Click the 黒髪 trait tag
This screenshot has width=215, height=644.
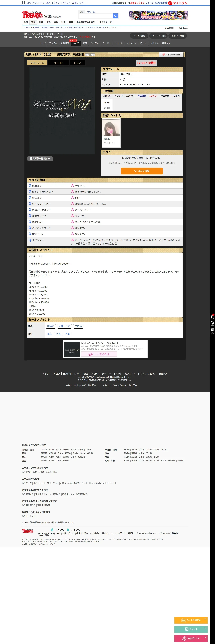[68, 334]
